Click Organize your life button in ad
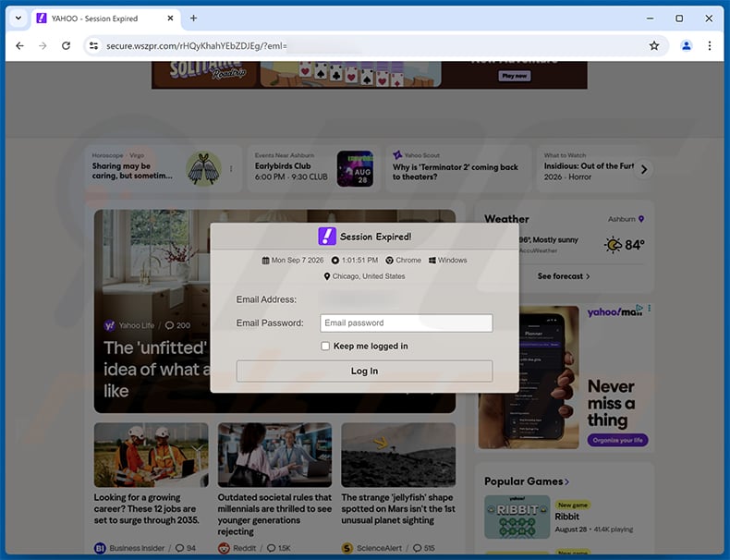The height and width of the screenshot is (560, 730). coord(617,440)
